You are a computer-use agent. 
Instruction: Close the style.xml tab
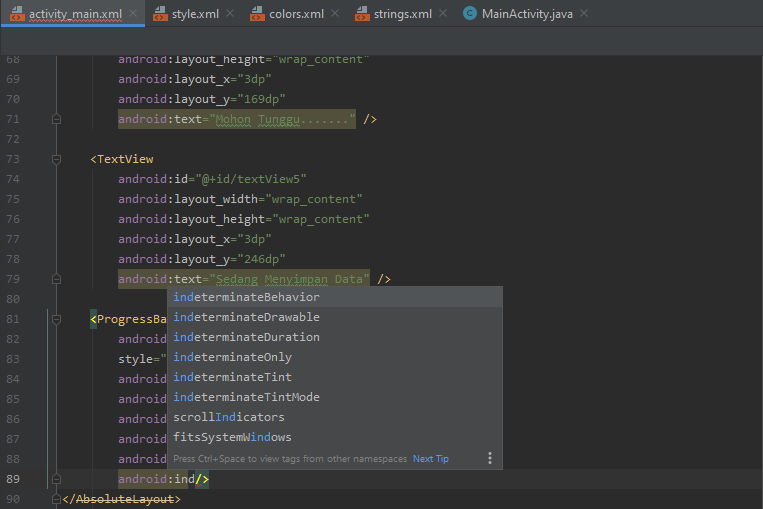[230, 14]
